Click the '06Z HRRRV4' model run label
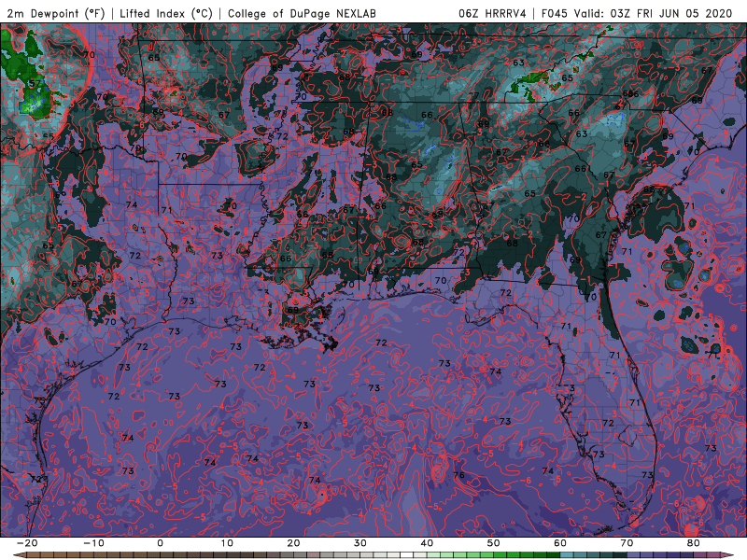The image size is (747, 560). [492, 13]
